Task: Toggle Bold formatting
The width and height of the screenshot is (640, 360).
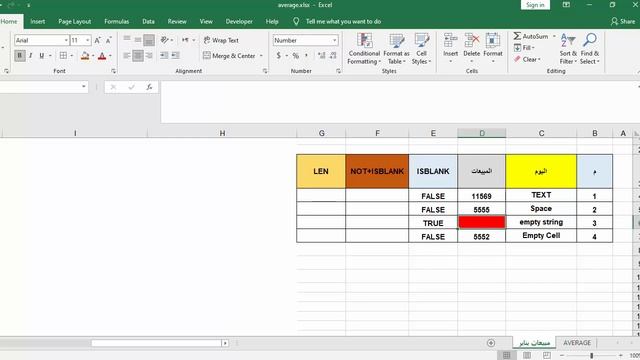Action: click(19, 56)
